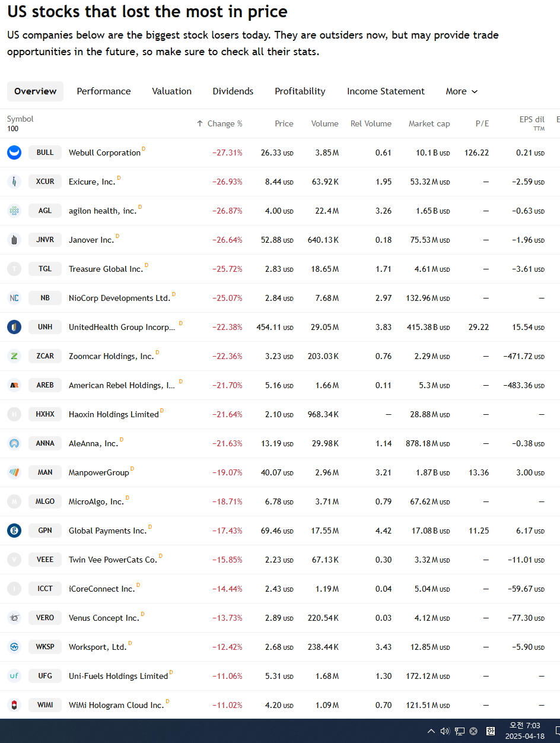
Task: Click the Janover JNVR logo icon
Action: click(x=14, y=240)
